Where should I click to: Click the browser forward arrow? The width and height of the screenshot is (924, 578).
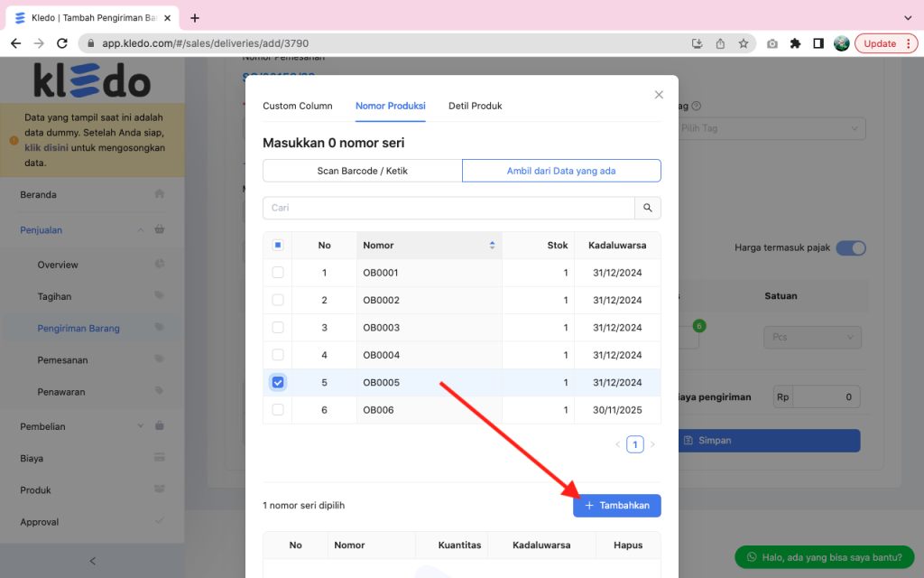[39, 43]
